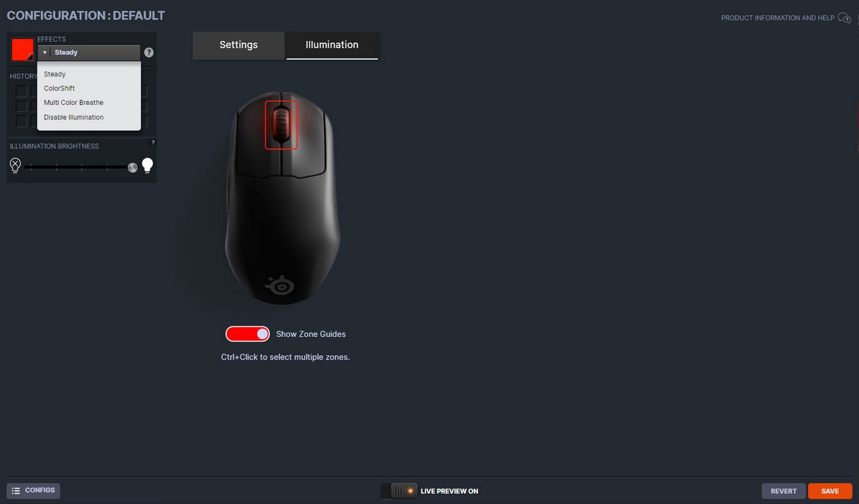Open the red color swatch picker
The image size is (859, 504).
point(23,50)
